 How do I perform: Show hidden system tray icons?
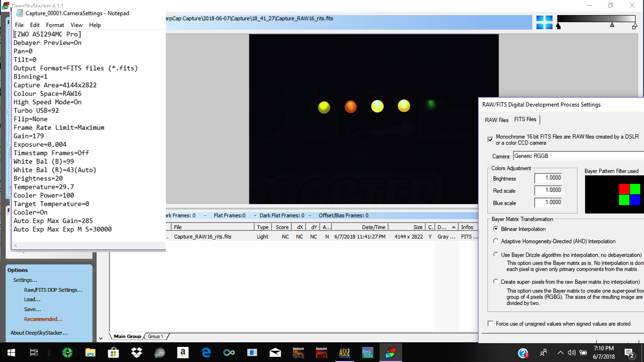(x=561, y=353)
